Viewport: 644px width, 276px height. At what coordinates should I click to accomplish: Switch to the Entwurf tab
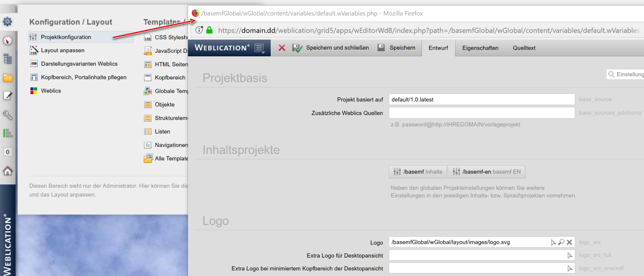point(438,48)
